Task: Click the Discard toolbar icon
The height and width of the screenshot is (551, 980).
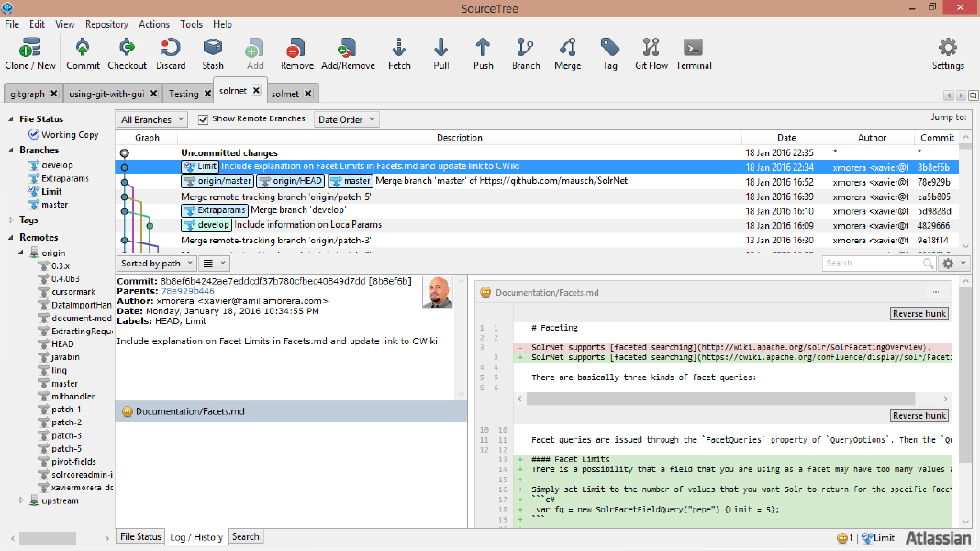Action: pyautogui.click(x=171, y=54)
